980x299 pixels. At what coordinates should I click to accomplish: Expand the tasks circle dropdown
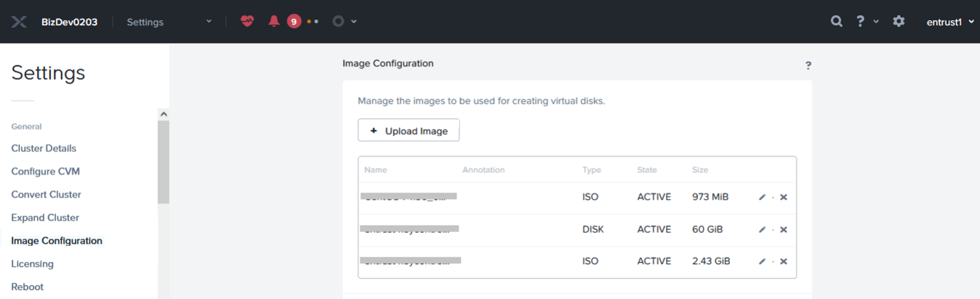344,22
